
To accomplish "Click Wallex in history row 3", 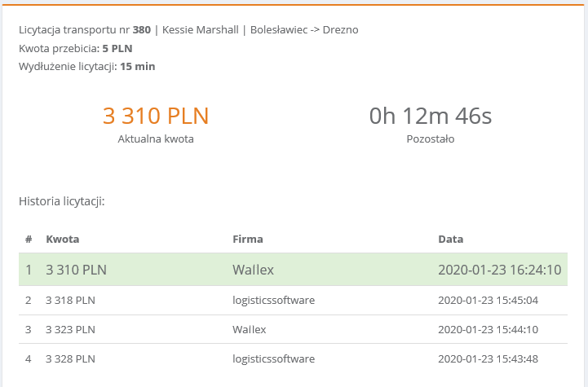I will [249, 330].
